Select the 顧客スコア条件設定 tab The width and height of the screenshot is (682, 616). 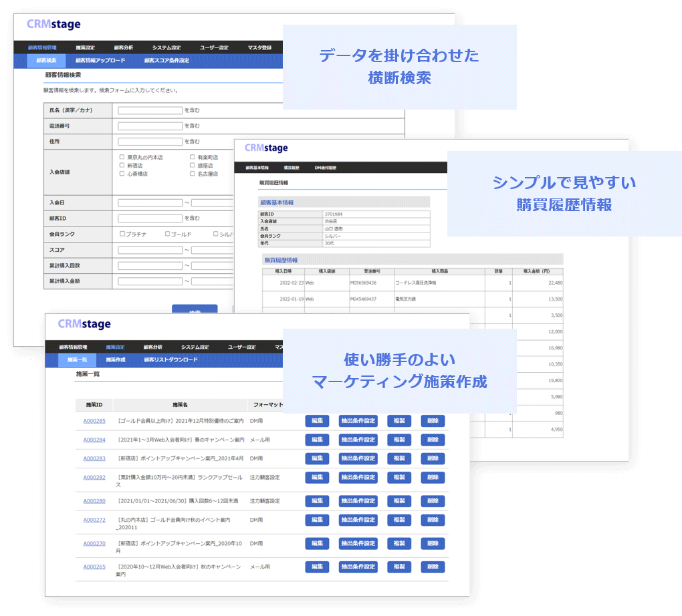click(169, 61)
